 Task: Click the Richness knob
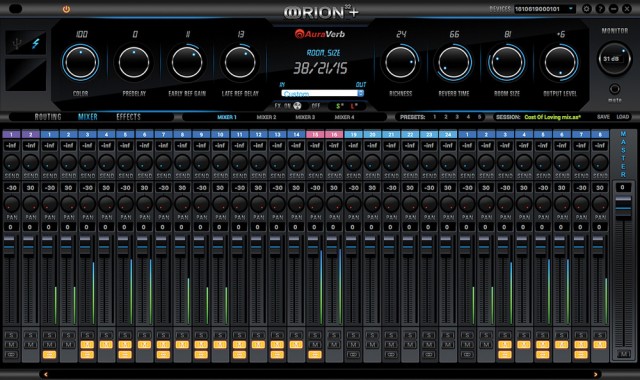pyautogui.click(x=400, y=62)
